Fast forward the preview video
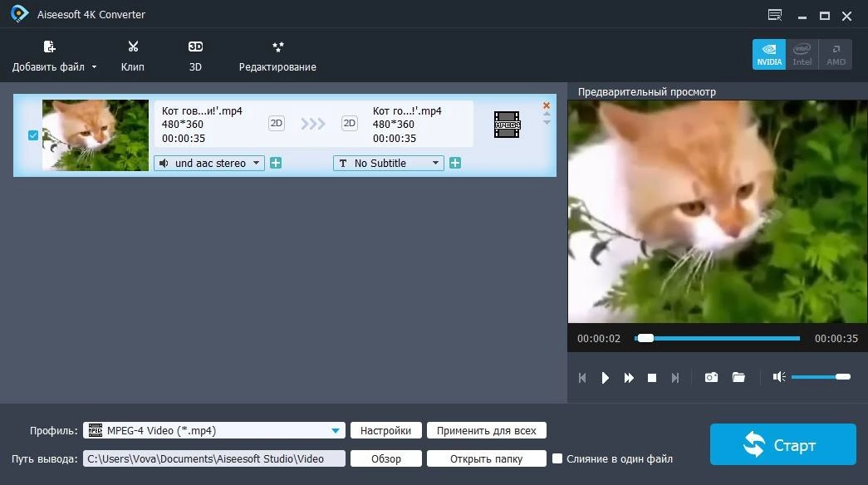Screen dimensions: 868x485 (x=629, y=378)
